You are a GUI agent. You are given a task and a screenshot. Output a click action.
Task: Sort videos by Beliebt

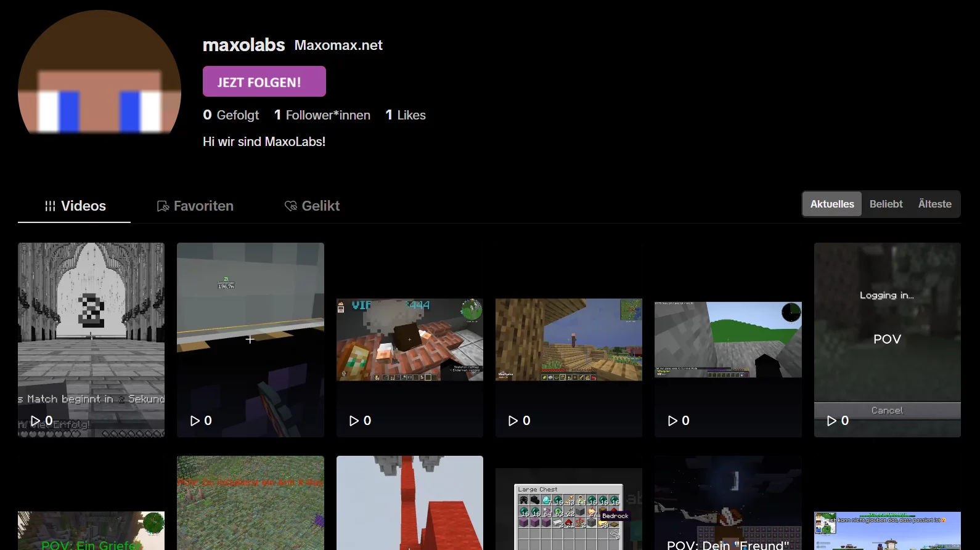(x=886, y=204)
